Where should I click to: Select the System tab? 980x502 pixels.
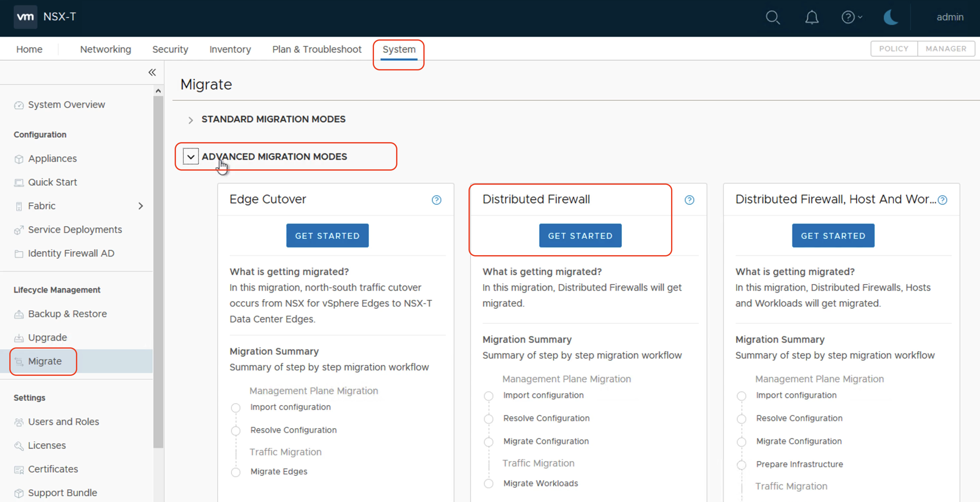point(399,49)
